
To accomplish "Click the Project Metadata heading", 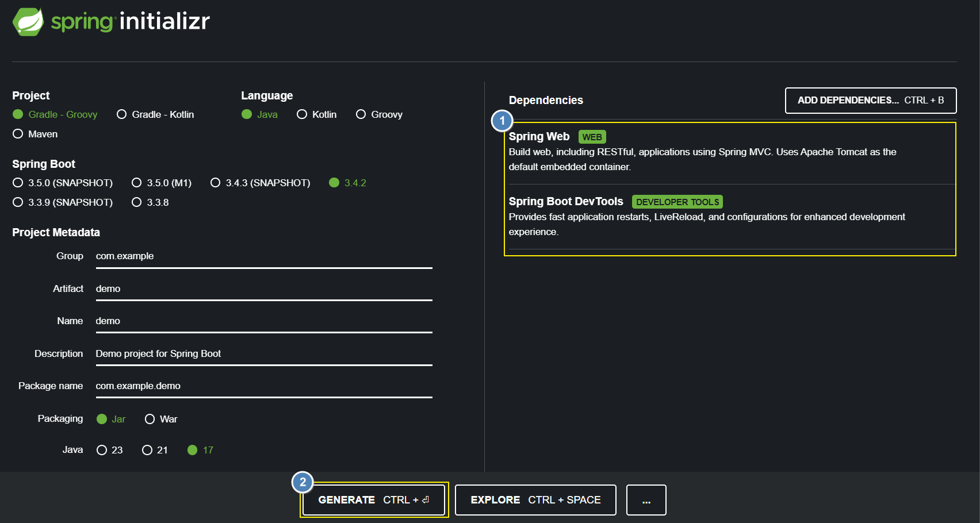I will pos(56,232).
